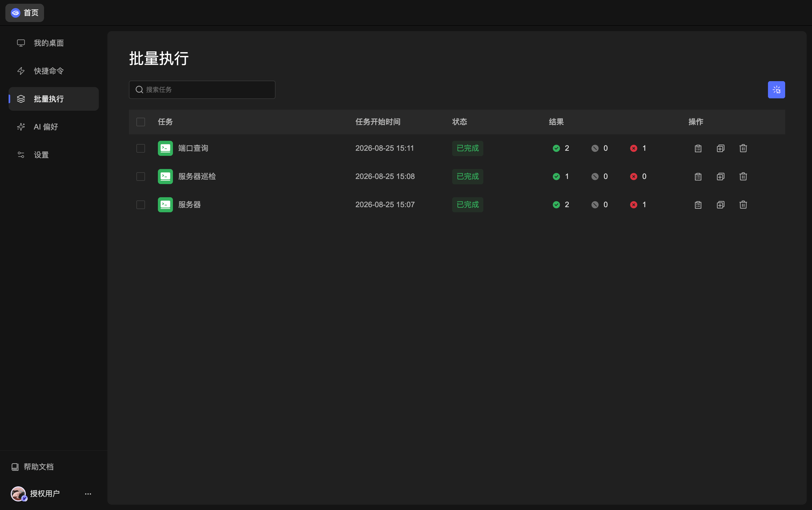Select 批量执行 in the sidebar

click(x=54, y=99)
